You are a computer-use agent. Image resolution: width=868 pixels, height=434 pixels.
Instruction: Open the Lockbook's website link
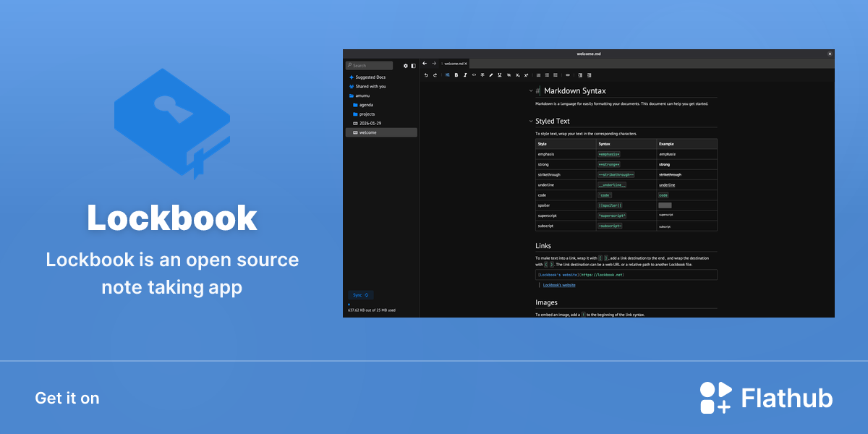tap(559, 285)
